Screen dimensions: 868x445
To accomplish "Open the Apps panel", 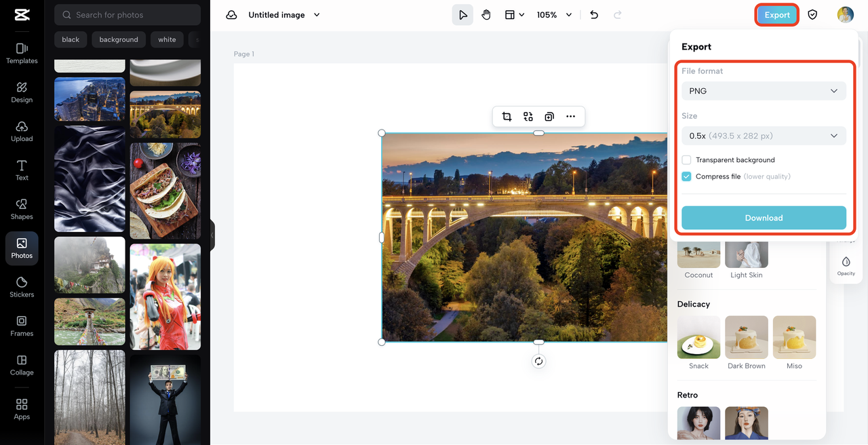I will pos(22,409).
